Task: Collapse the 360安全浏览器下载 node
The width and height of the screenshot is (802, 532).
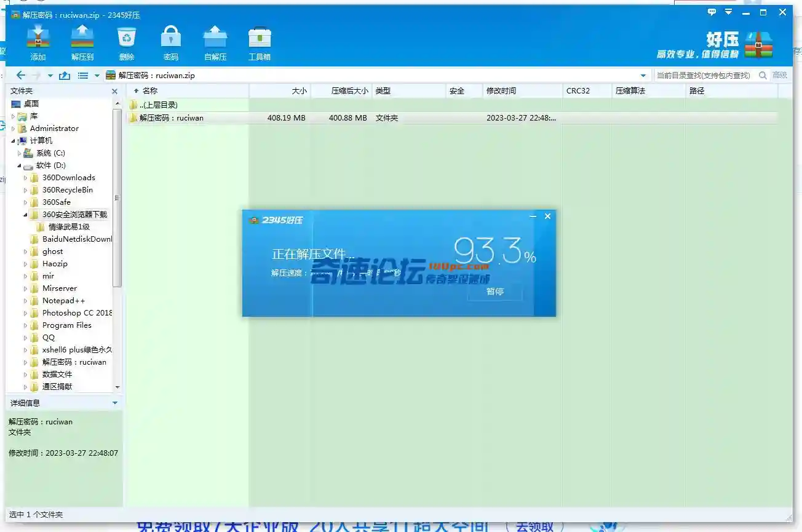Action: pyautogui.click(x=26, y=215)
